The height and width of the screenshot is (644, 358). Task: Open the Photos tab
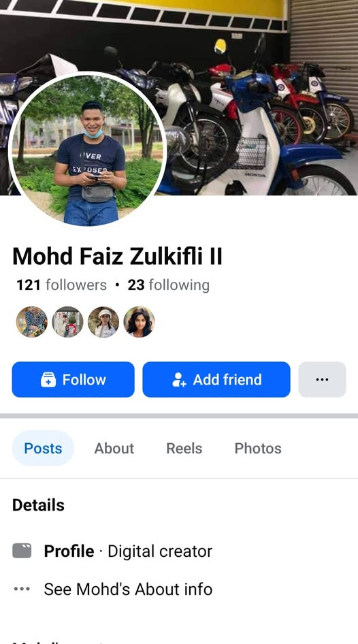(258, 448)
